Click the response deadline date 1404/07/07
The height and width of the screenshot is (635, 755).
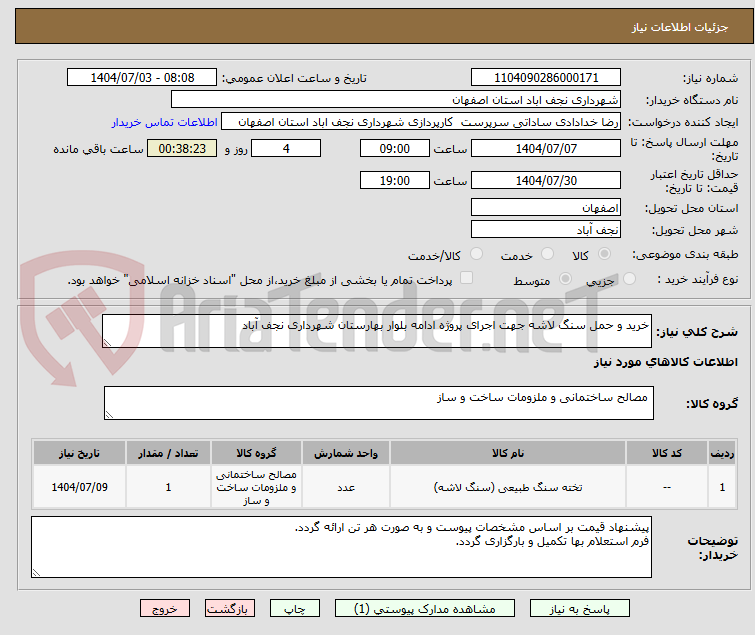pyautogui.click(x=546, y=148)
